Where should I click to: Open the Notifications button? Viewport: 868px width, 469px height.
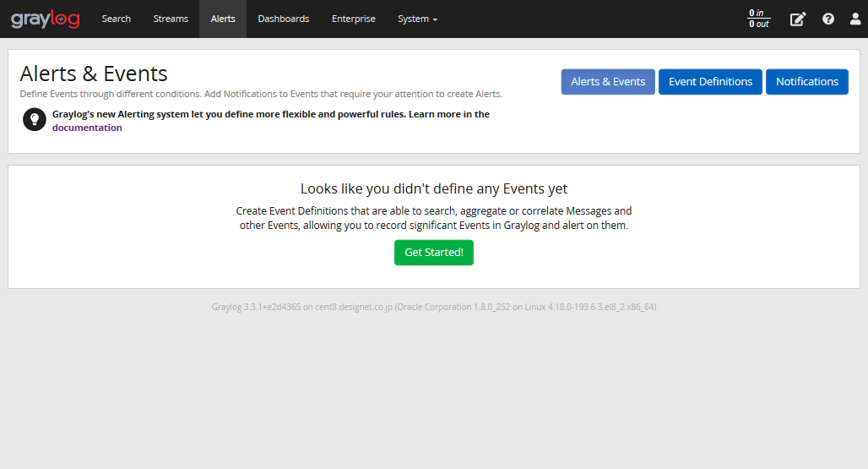806,82
